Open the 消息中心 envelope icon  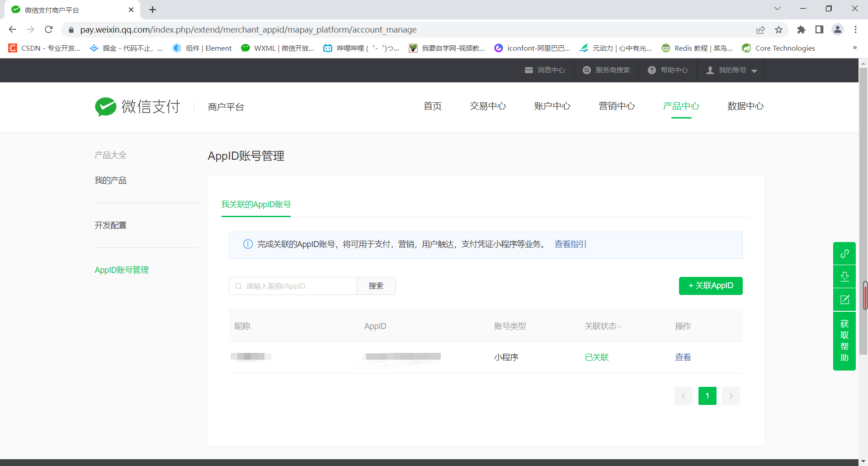528,70
